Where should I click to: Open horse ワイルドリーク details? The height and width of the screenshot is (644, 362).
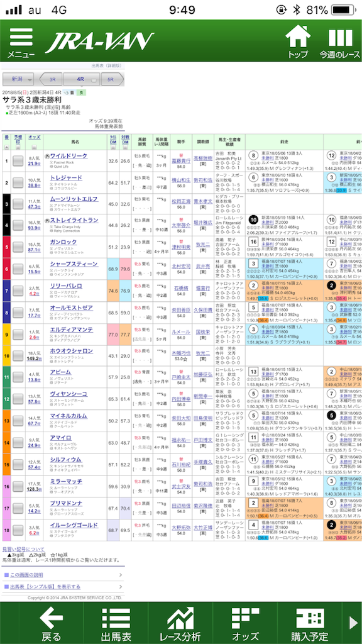(69, 156)
